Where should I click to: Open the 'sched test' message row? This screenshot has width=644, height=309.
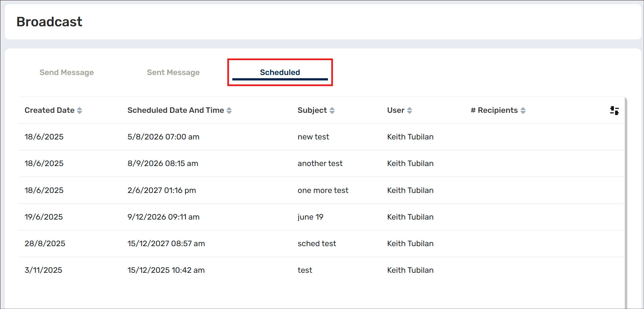click(x=317, y=244)
